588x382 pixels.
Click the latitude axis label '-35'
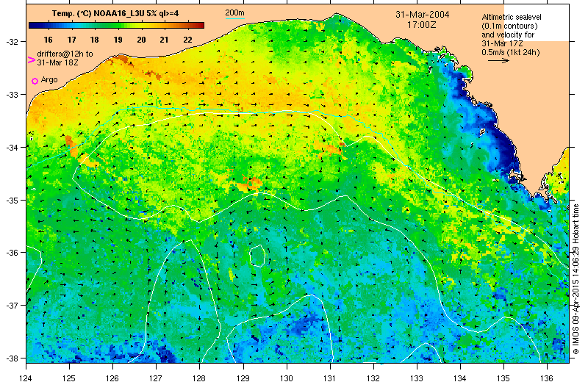(x=11, y=201)
